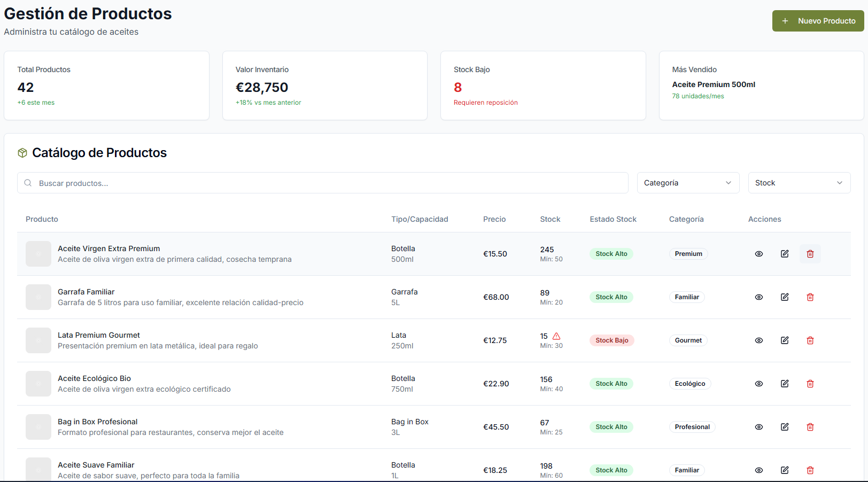Select the Premium category badge

688,254
